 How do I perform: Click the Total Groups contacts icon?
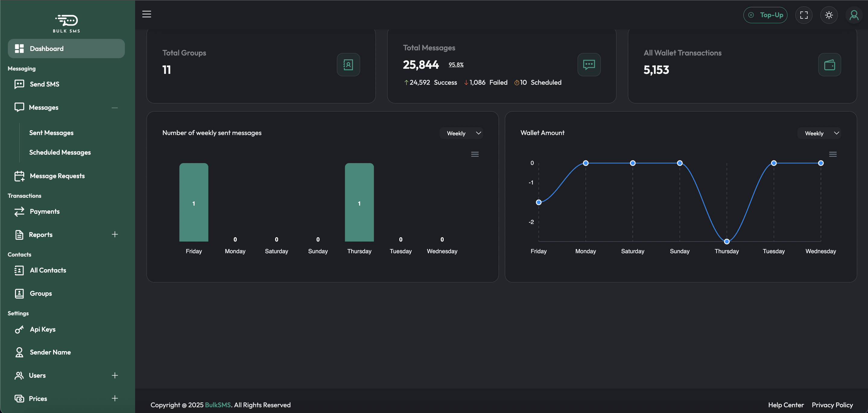point(348,64)
